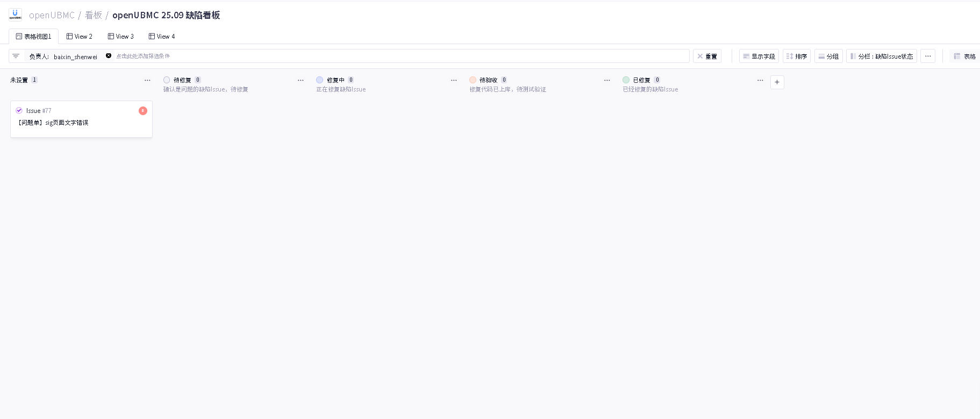Click the add column plus button
The width and height of the screenshot is (980, 419).
pyautogui.click(x=777, y=82)
